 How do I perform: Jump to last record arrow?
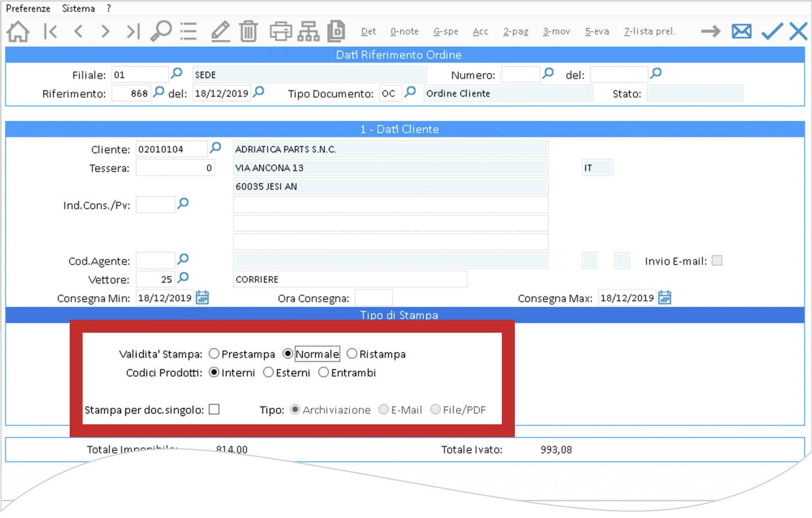coord(133,32)
